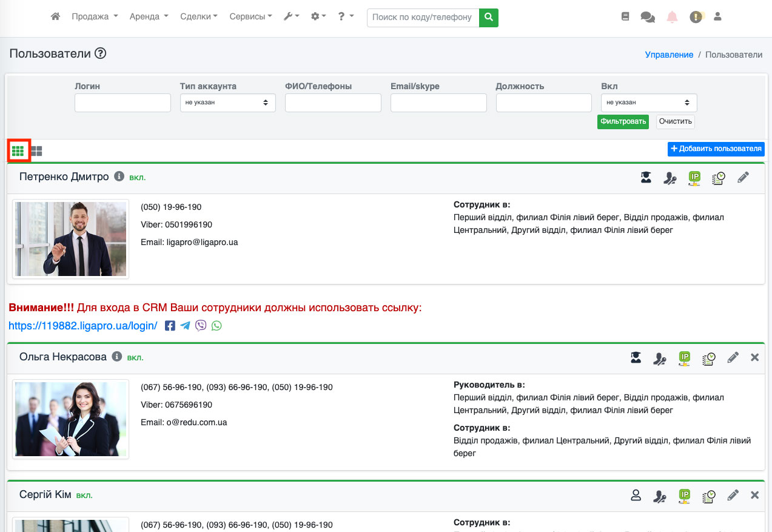Open the chat messages icon in header
This screenshot has width=772, height=532.
(648, 18)
